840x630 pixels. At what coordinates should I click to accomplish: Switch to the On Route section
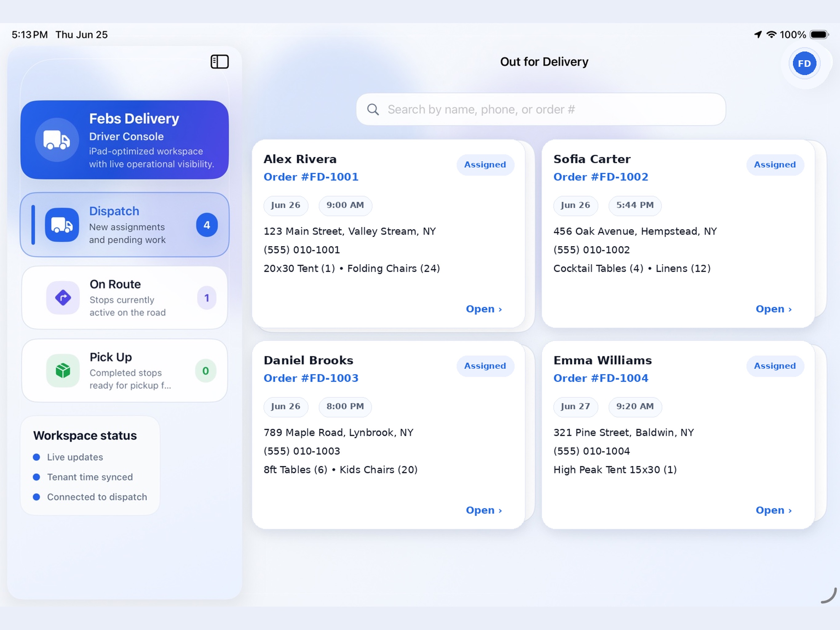coord(125,297)
